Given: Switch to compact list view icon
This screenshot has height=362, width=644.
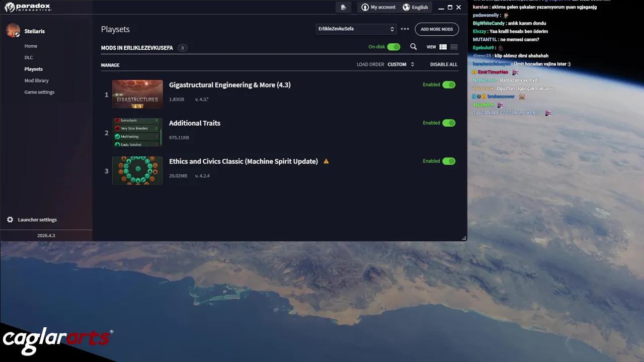Looking at the screenshot, I should (x=454, y=47).
